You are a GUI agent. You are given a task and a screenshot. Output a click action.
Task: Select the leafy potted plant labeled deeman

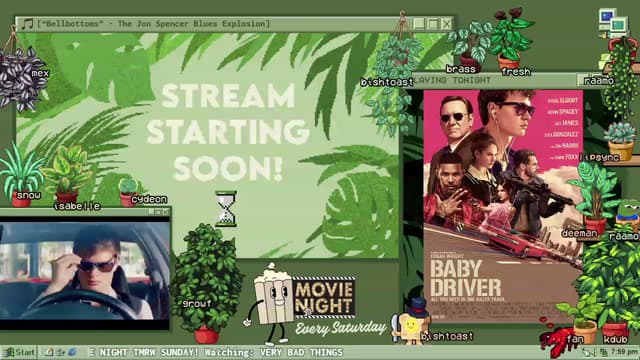[595, 198]
